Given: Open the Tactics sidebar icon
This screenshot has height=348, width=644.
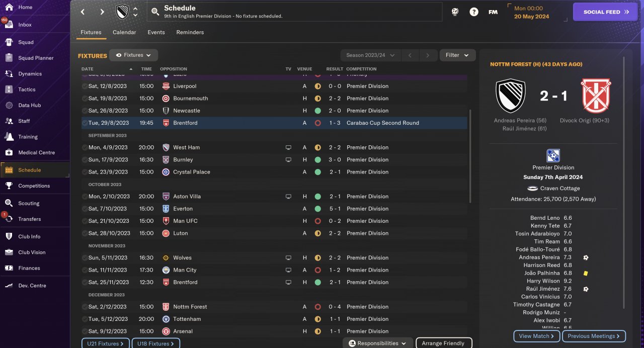Looking at the screenshot, I should [x=9, y=90].
